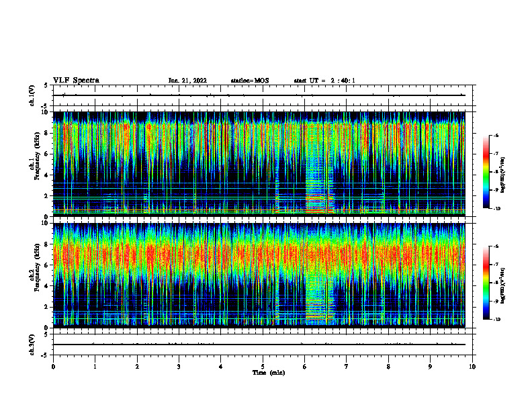Click the "Time (min)" x-axis label
The width and height of the screenshot is (532, 411).
tap(269, 373)
